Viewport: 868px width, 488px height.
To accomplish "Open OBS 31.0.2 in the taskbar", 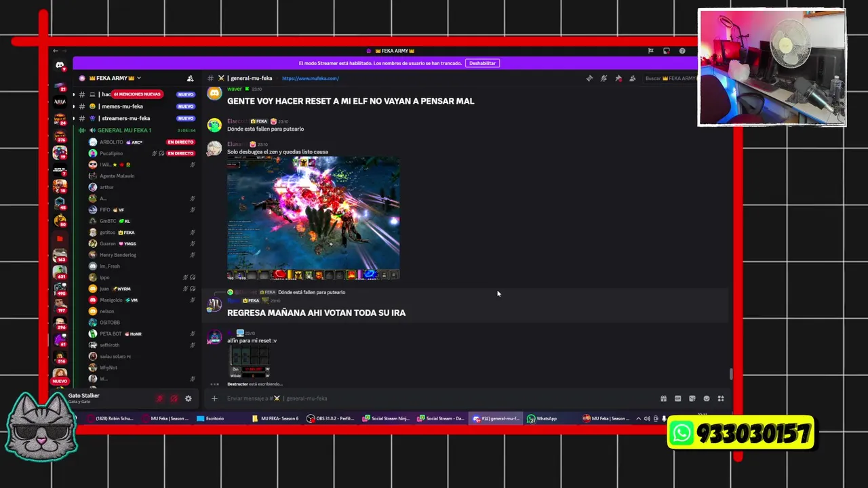I will tap(332, 418).
